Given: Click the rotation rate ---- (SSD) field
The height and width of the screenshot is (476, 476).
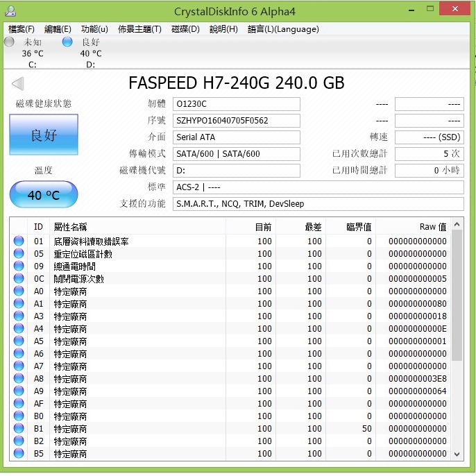Looking at the screenshot, I should tap(430, 137).
